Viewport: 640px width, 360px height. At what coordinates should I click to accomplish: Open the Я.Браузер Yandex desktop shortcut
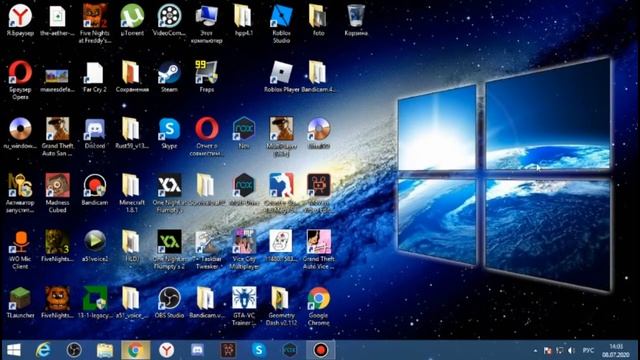point(20,20)
